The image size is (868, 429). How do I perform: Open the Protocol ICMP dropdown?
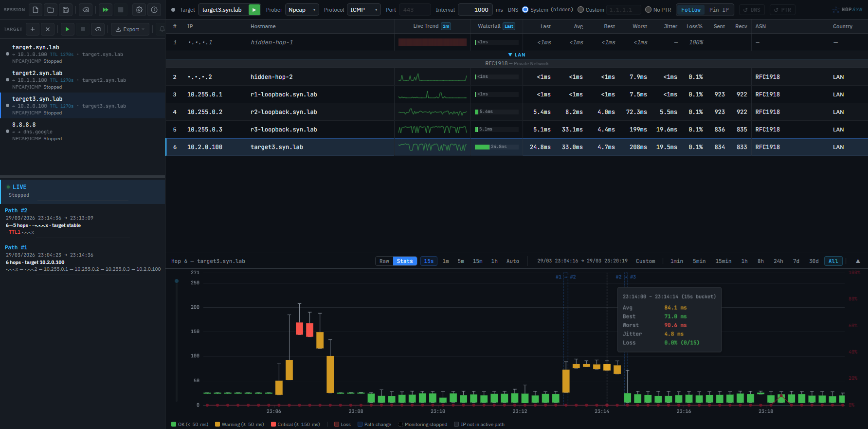coord(363,10)
